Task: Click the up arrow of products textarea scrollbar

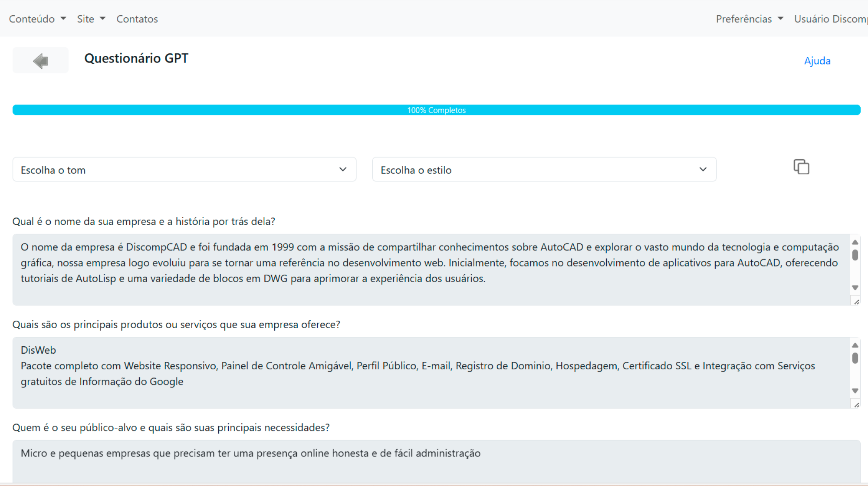Action: pyautogui.click(x=855, y=345)
